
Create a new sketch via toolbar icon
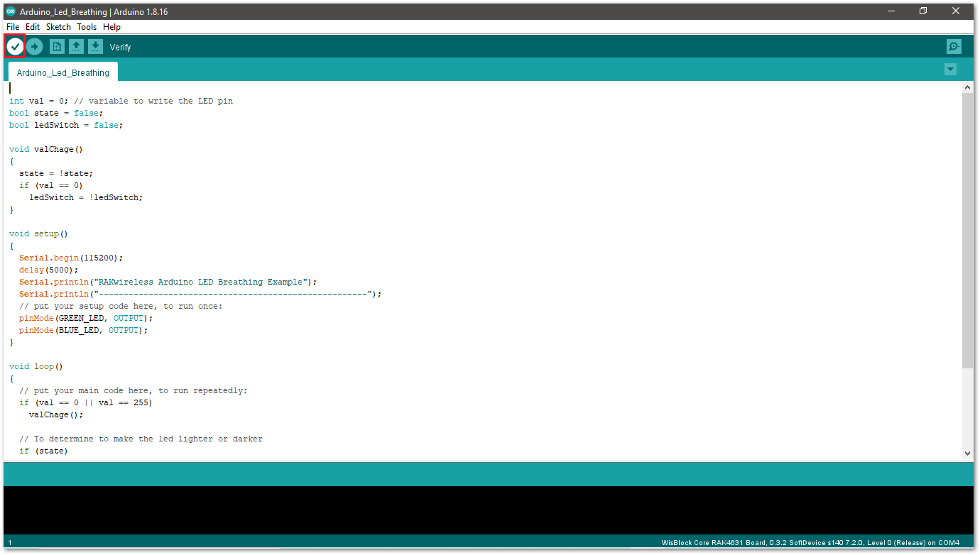pyautogui.click(x=57, y=47)
